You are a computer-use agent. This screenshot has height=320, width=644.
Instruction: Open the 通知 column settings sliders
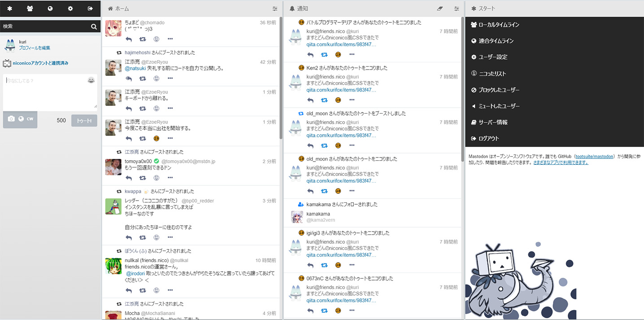pos(457,8)
